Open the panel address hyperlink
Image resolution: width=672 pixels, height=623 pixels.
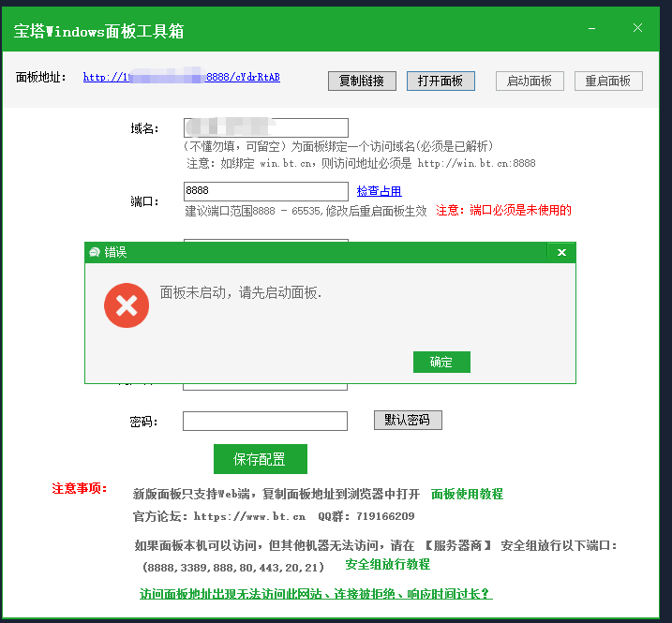coord(181,77)
